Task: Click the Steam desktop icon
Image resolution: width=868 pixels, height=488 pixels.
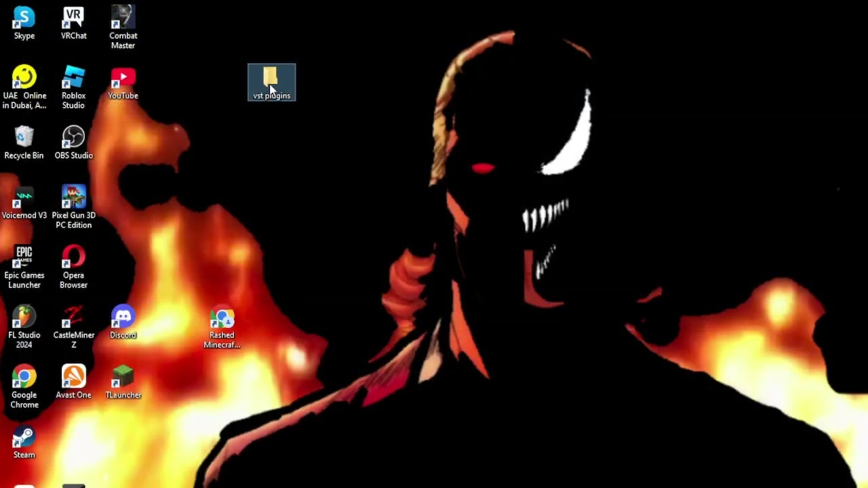Action: (24, 443)
